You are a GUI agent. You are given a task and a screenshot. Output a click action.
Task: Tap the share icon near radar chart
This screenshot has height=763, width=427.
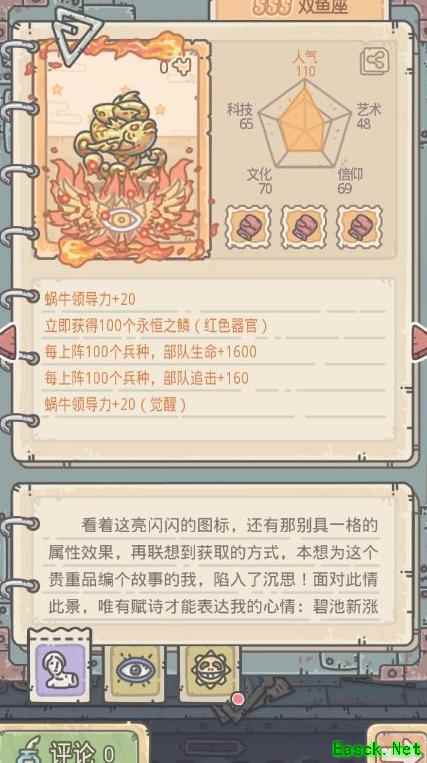click(374, 62)
